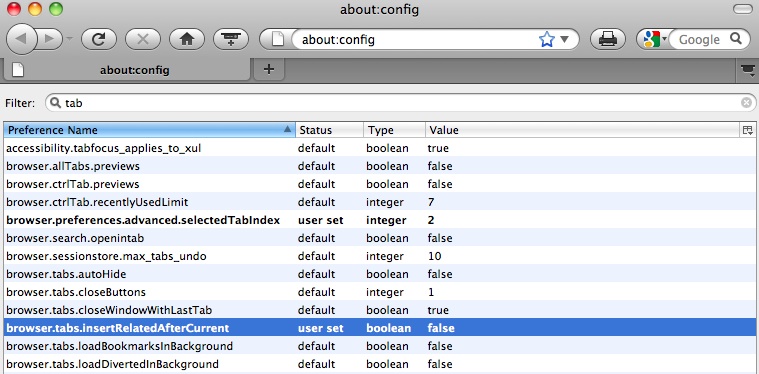The width and height of the screenshot is (759, 374).
Task: Click the magnifier icon in Filter field
Action: coord(55,102)
